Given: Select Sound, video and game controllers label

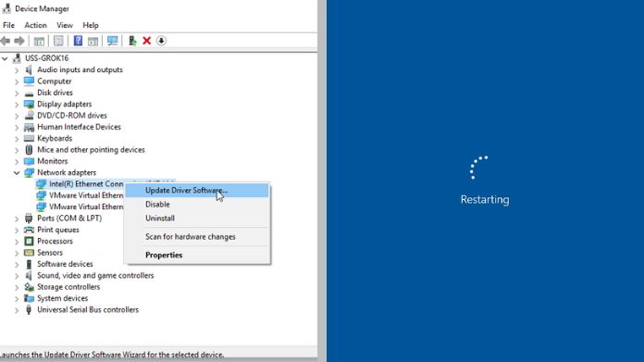Looking at the screenshot, I should 95,275.
